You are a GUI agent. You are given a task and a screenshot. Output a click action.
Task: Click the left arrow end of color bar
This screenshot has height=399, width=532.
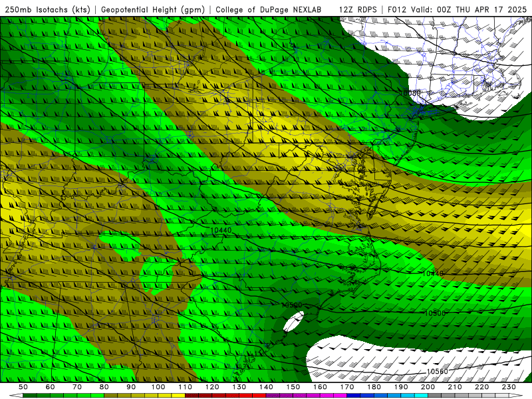click(x=16, y=396)
